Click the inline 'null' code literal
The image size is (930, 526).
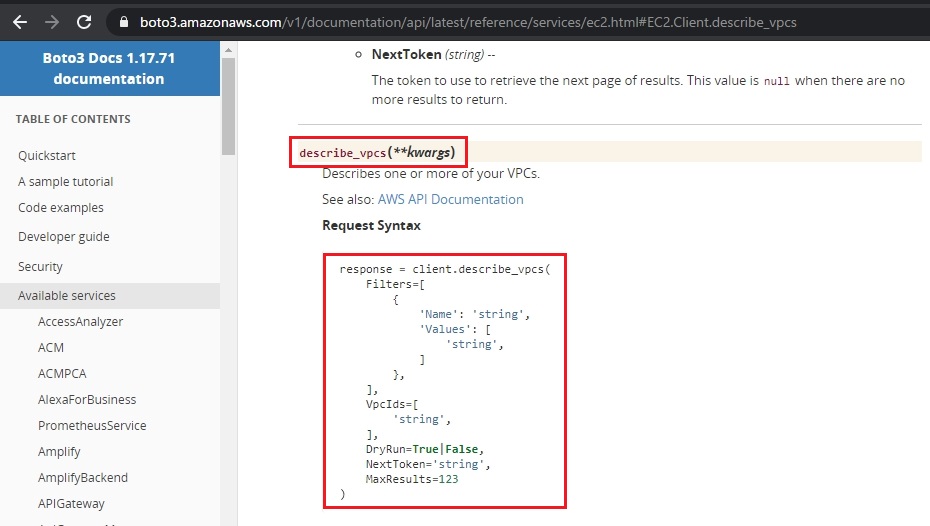[776, 81]
